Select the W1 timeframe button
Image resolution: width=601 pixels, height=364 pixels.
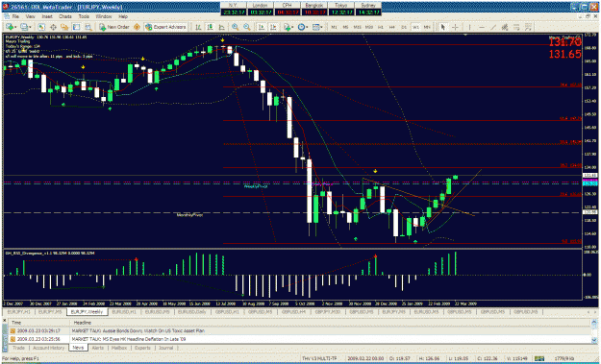(415, 27)
